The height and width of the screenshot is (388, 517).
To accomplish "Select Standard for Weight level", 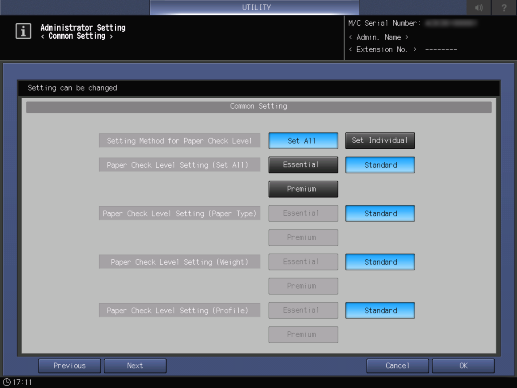I will pyautogui.click(x=380, y=262).
